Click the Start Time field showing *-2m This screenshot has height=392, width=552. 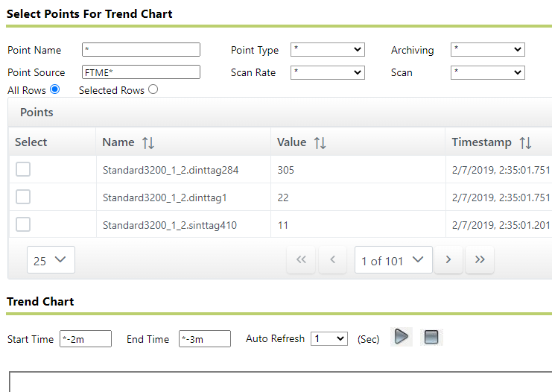[86, 339]
